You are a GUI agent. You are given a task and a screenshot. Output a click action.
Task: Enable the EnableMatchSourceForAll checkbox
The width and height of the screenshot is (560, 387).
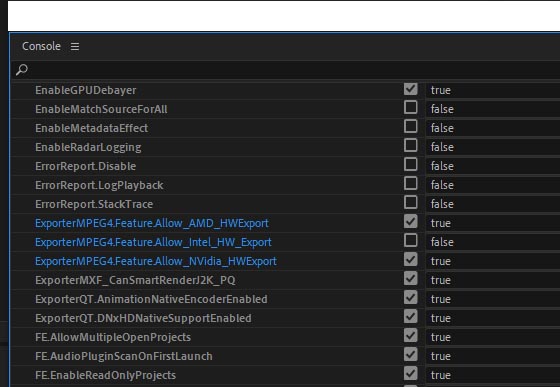[410, 107]
